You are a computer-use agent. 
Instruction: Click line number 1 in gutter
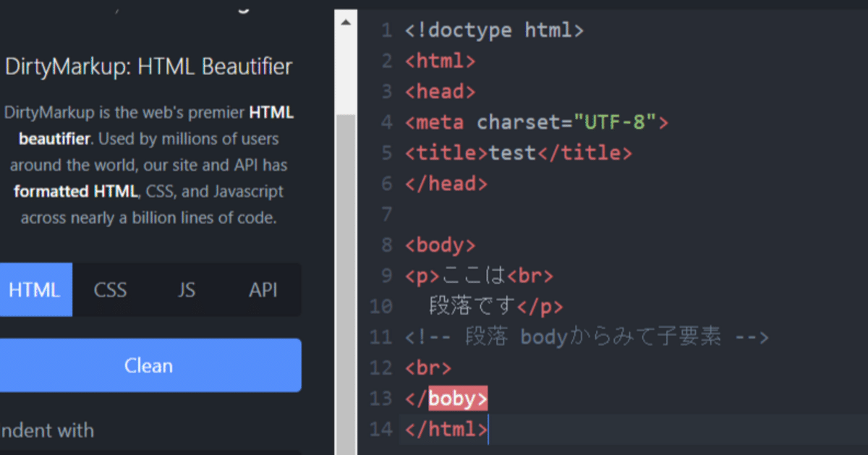(386, 30)
